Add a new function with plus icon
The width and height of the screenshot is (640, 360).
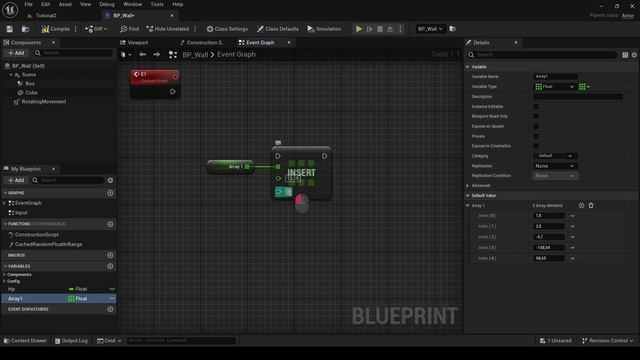110,224
